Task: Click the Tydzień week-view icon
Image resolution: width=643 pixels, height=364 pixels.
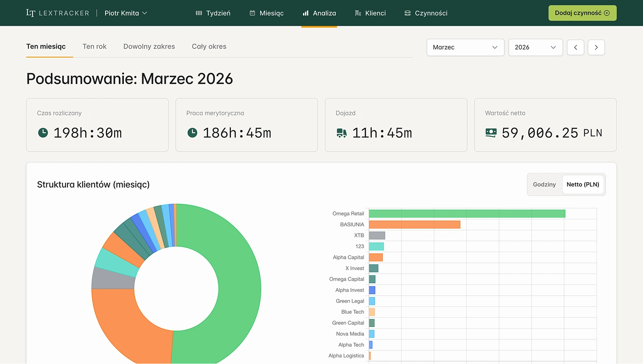Action: (198, 13)
